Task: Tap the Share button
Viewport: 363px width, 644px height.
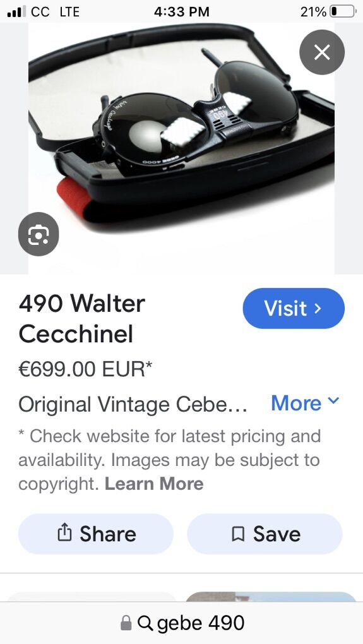Action: coord(96,534)
